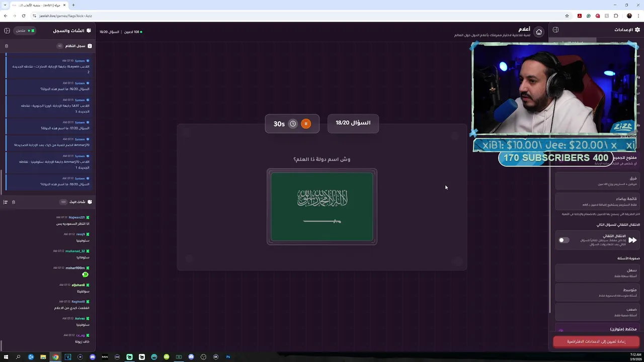
Task: Open the filter icon of شات البث
Action: click(x=6, y=202)
